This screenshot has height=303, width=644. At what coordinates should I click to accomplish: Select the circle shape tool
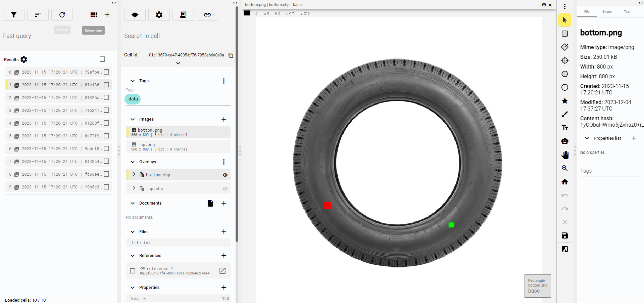pyautogui.click(x=565, y=87)
